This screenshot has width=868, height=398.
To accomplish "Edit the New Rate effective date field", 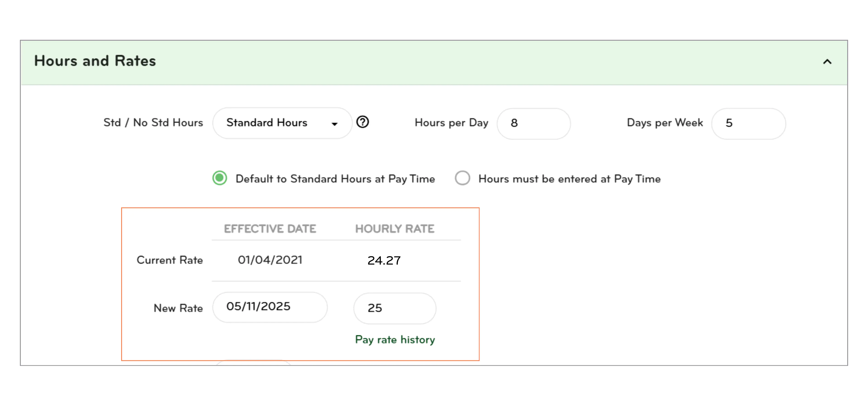I will [270, 307].
